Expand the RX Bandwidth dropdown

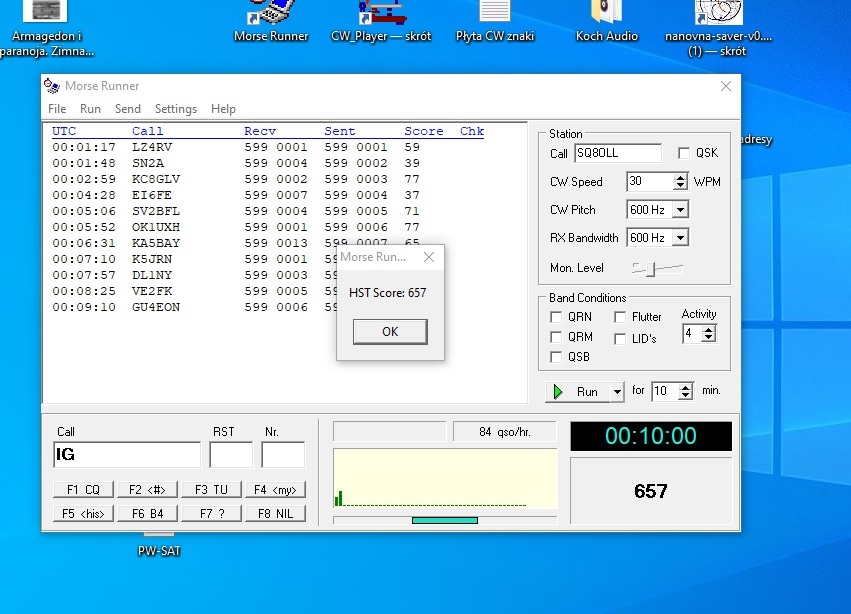pyautogui.click(x=681, y=237)
